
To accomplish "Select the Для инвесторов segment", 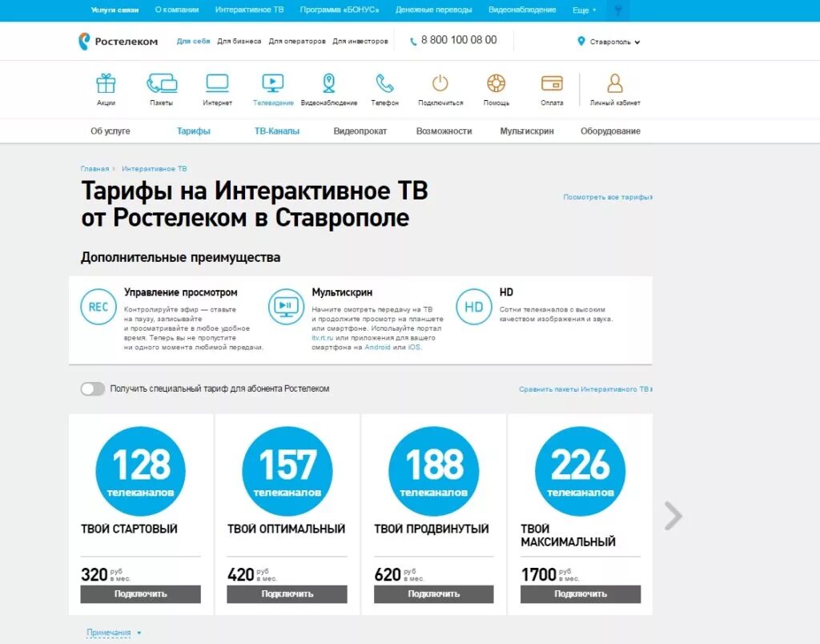I will pos(360,42).
